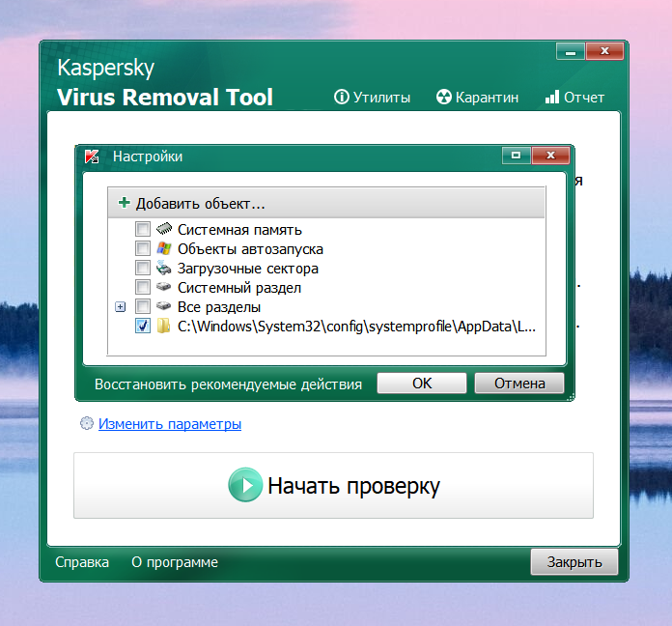Click Восстановить рекомендуемые действия
The height and width of the screenshot is (626, 672).
pyautogui.click(x=229, y=384)
